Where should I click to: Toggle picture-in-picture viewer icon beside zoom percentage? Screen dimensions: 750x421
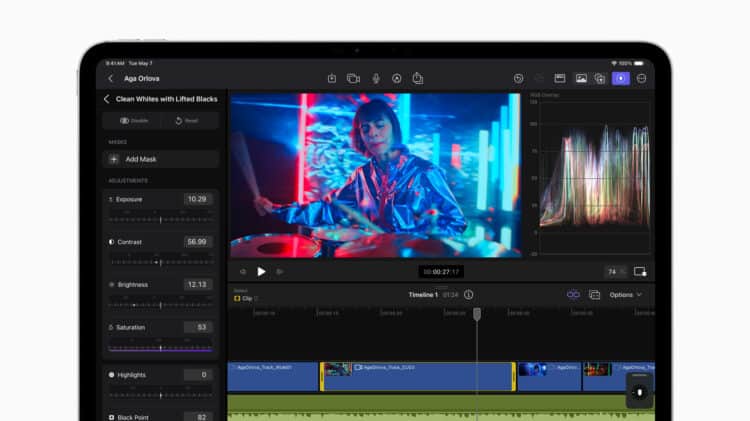[640, 271]
